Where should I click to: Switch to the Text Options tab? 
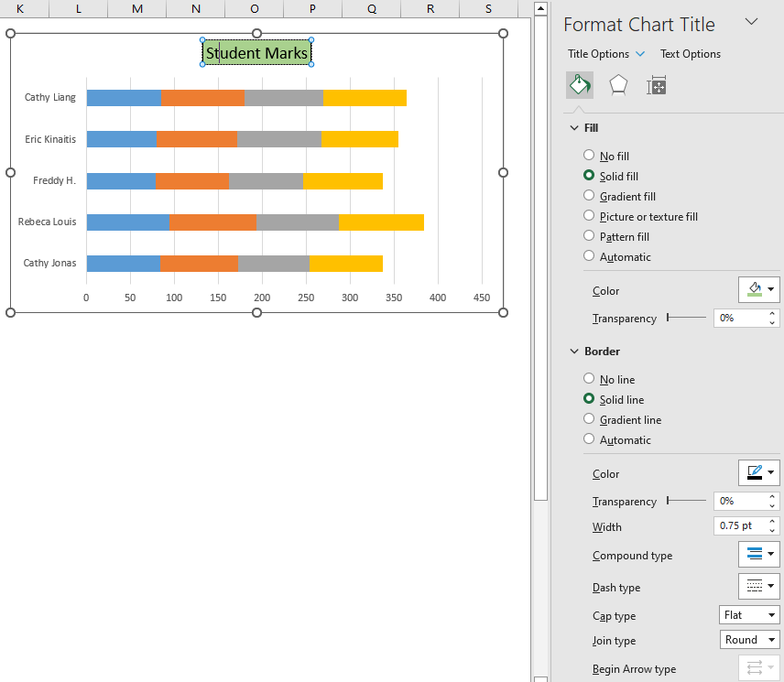tap(690, 54)
